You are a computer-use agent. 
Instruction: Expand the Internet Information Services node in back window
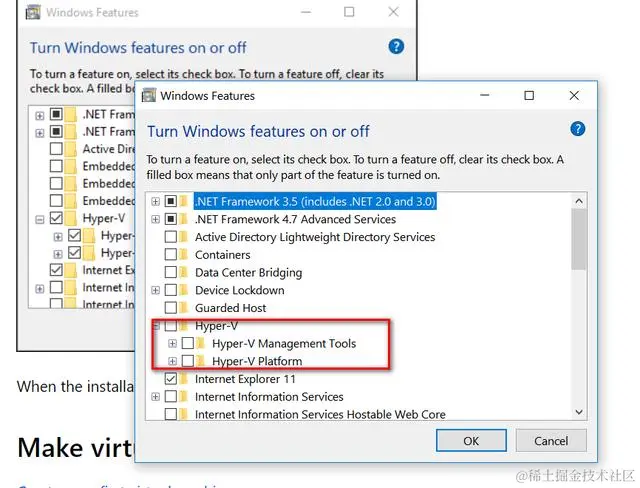[x=40, y=289]
